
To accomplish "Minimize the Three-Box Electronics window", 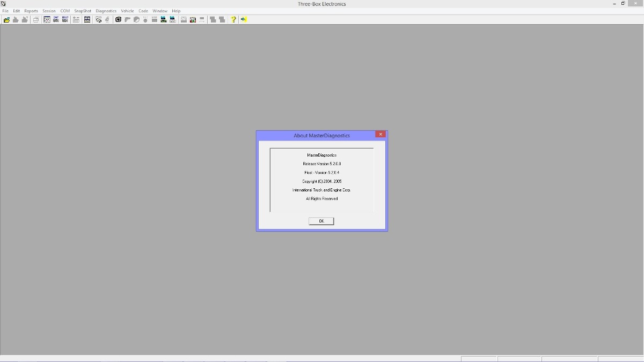I will [614, 4].
